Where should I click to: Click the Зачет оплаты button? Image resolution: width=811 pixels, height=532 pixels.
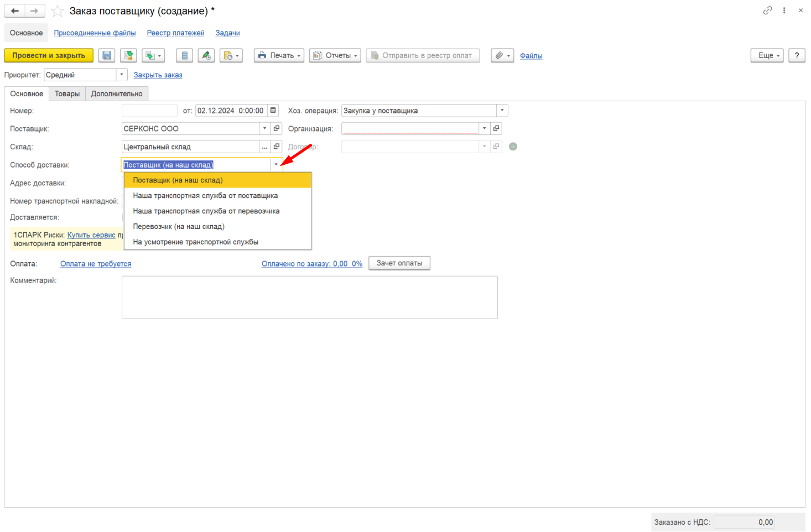tap(399, 263)
